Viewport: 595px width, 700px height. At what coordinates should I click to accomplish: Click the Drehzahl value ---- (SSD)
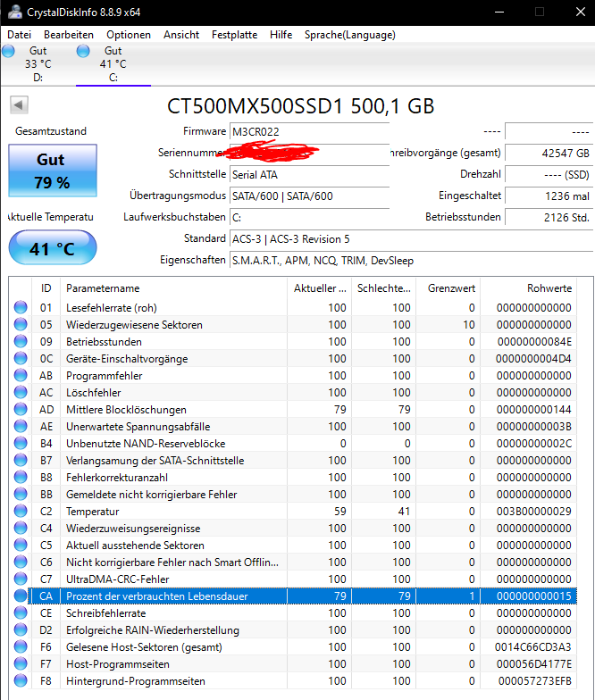point(549,175)
